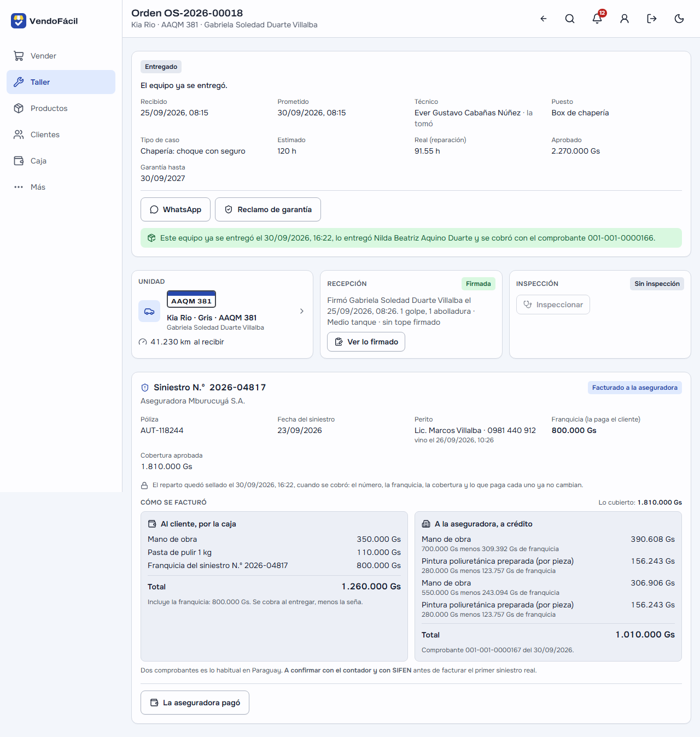The width and height of the screenshot is (700, 737).
Task: Open Taller in the sidebar
Action: (61, 82)
